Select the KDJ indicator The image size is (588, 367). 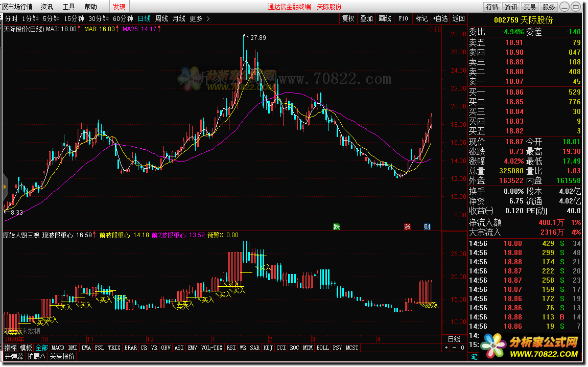click(268, 348)
